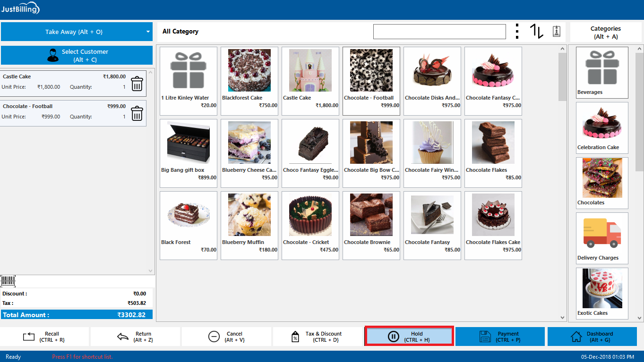Open the Take Away order type dropdown
Screen dimensions: 644x362
tap(77, 32)
